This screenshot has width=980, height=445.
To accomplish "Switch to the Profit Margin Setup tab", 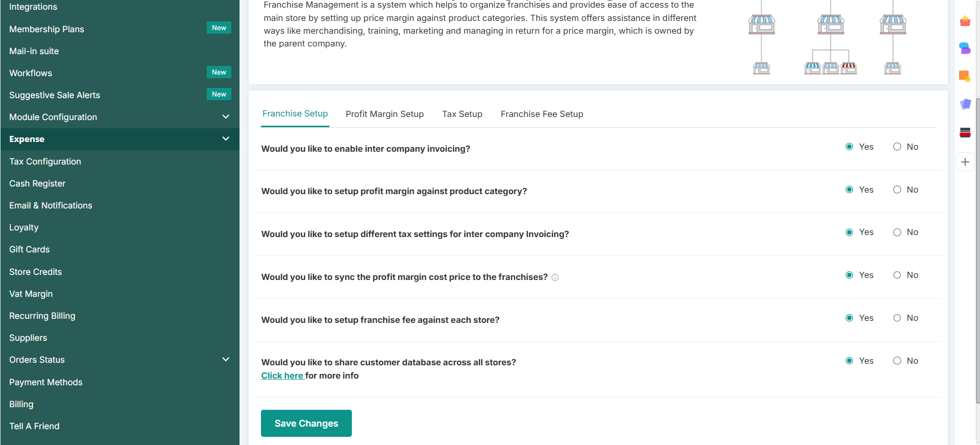I will coord(385,114).
